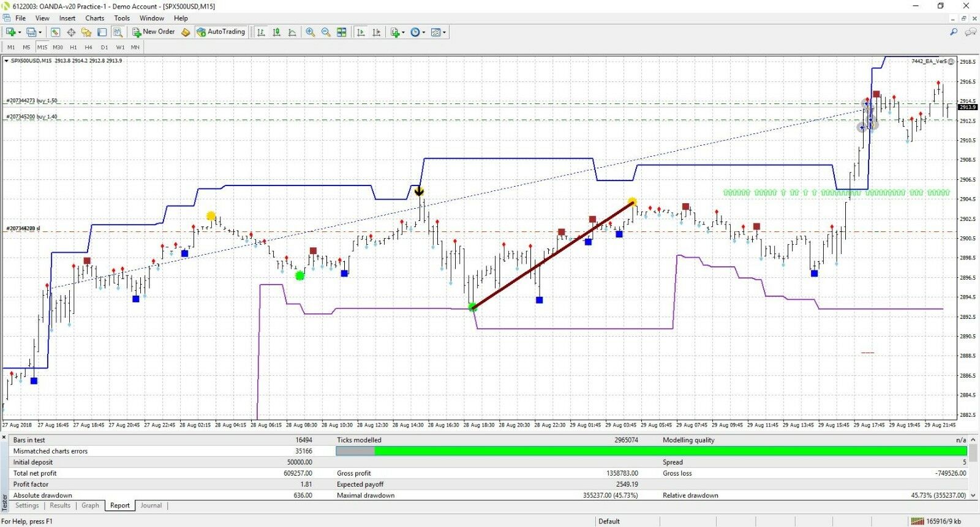Open the Insert menu
This screenshot has height=527, width=980.
click(x=67, y=18)
